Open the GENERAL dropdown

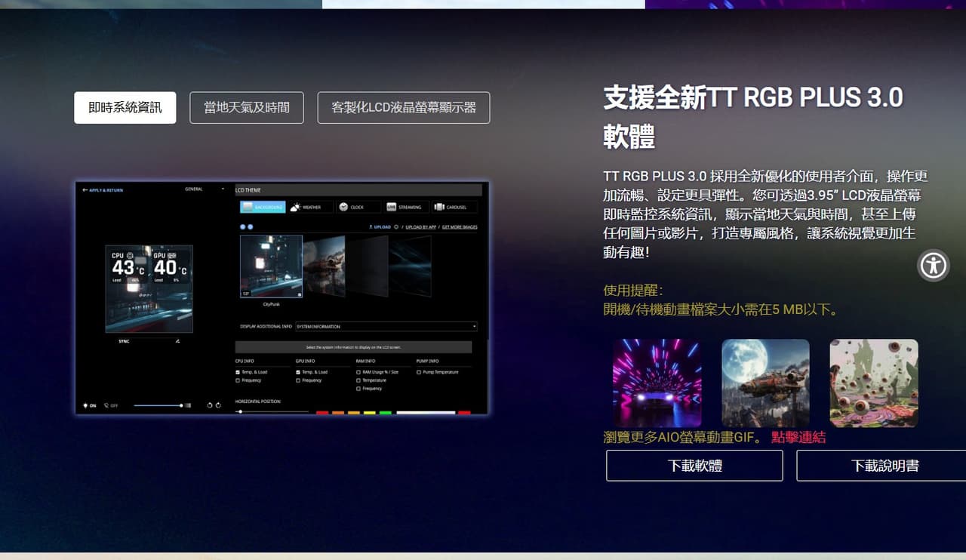(x=205, y=189)
